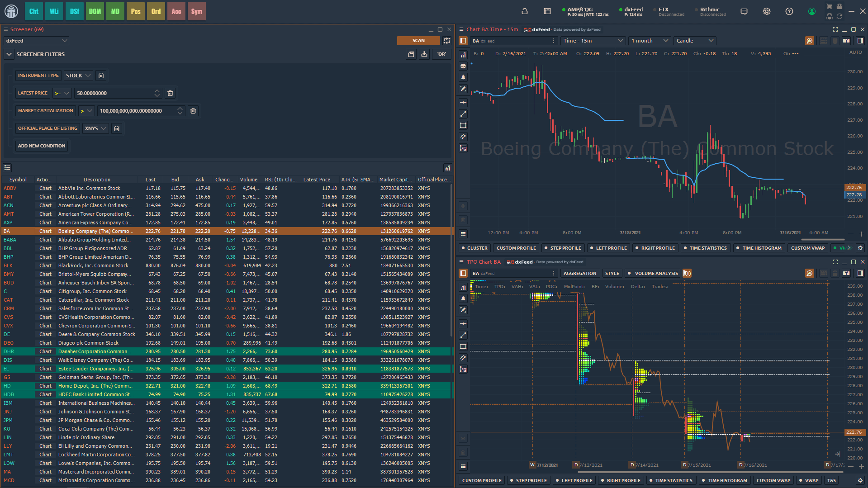Open the DOM trader shortcut

click(x=95, y=11)
